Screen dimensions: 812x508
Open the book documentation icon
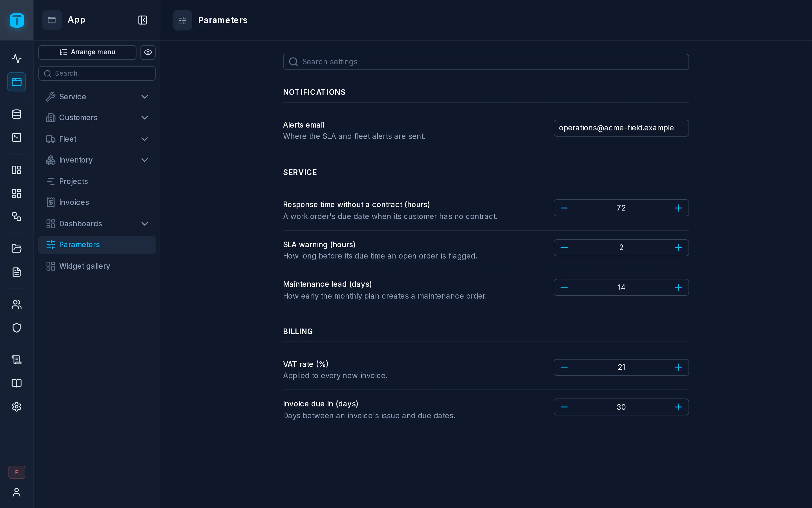tap(16, 383)
